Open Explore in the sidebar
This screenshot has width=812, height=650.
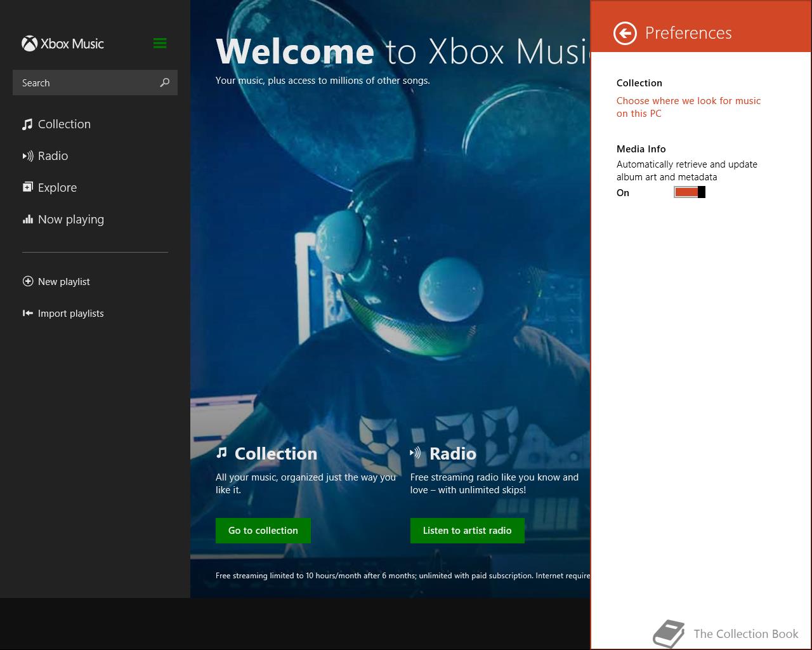pyautogui.click(x=57, y=188)
